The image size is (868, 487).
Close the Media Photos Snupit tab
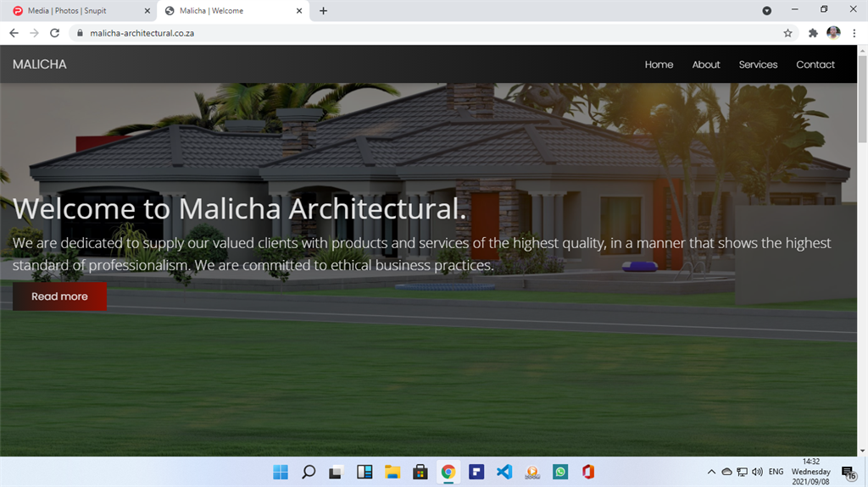[147, 10]
